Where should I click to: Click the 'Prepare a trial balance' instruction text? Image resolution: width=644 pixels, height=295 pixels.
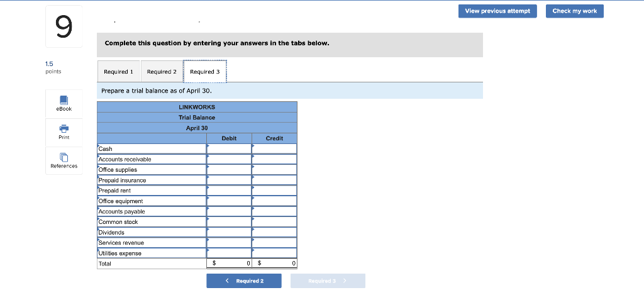tap(157, 91)
